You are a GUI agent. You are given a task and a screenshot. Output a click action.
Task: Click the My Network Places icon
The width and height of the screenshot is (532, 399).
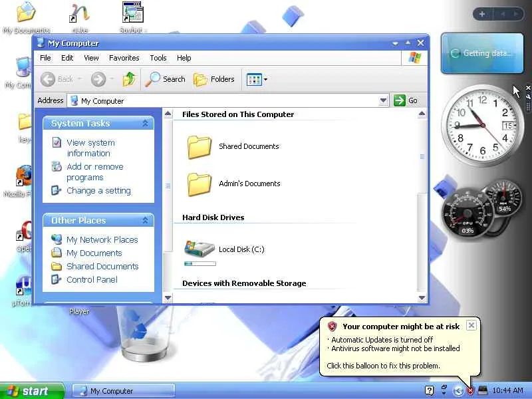(57, 239)
